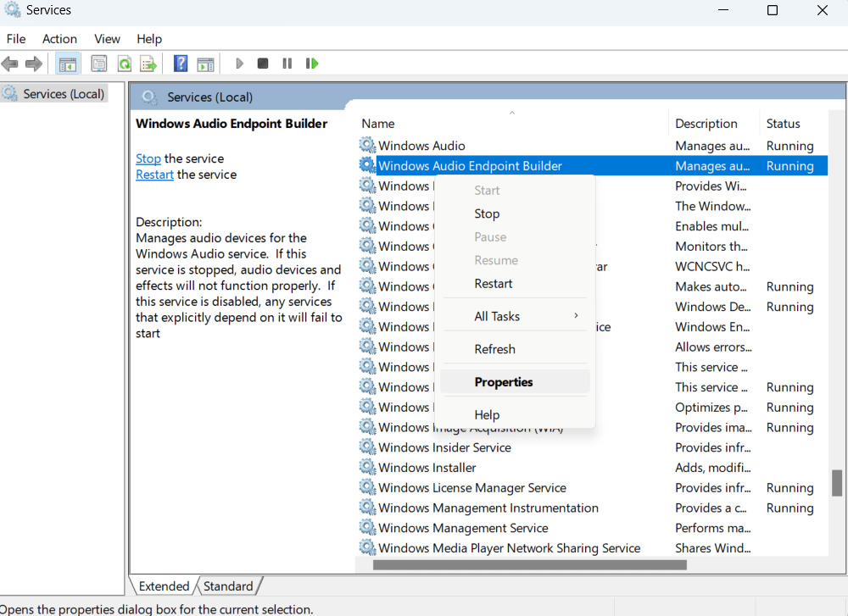Click gear icon beside Windows Audio Endpoint Builder
Screen dimensions: 848x616
click(x=367, y=165)
